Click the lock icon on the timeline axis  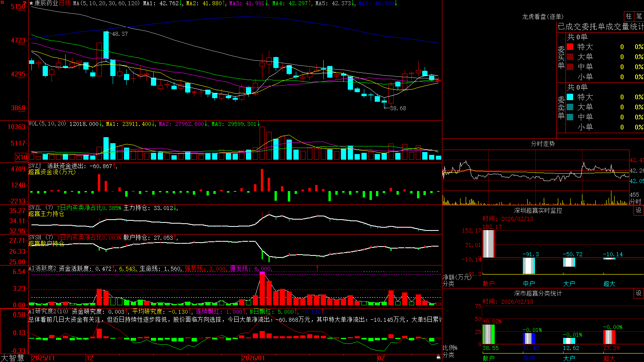pyautogui.click(x=438, y=357)
